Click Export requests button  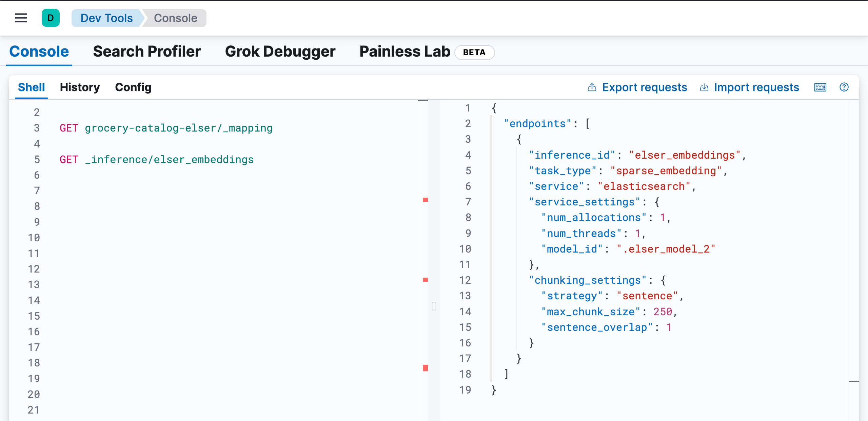click(637, 87)
